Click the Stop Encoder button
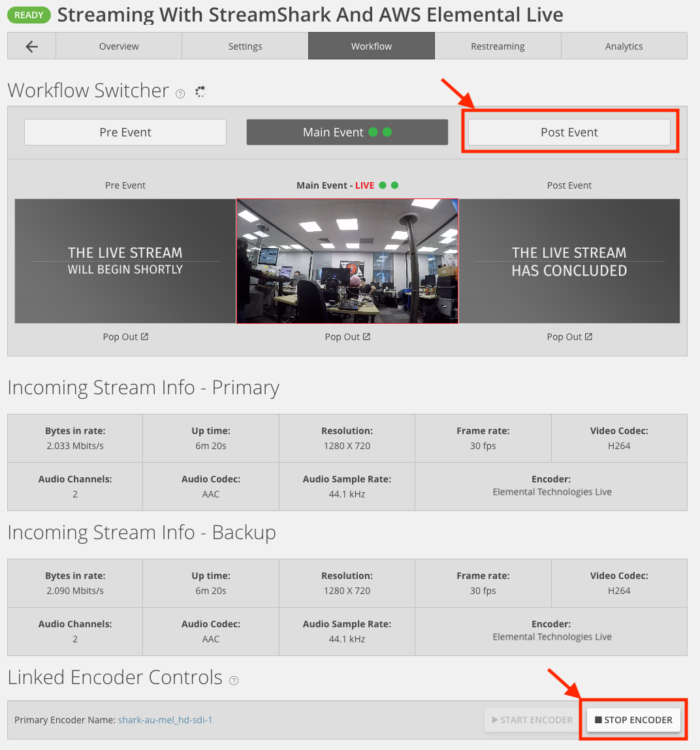This screenshot has height=750, width=700. pyautogui.click(x=633, y=720)
